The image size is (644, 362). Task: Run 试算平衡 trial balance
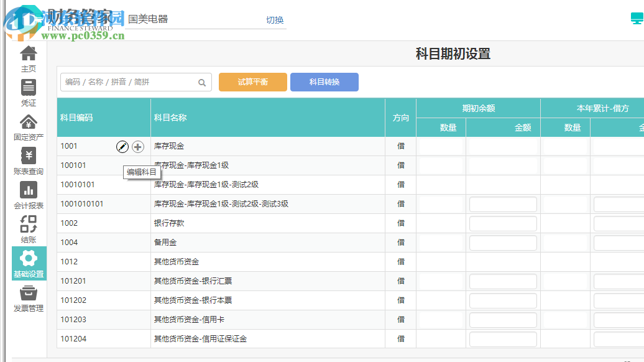coord(252,81)
